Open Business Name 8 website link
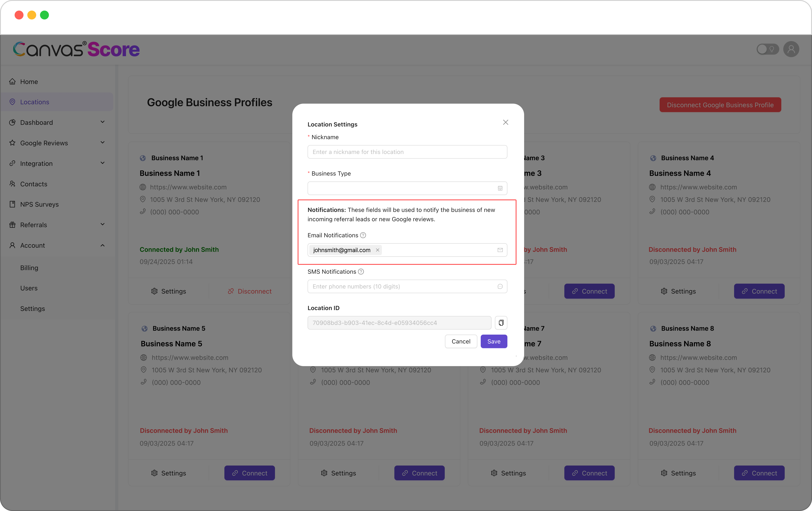The height and width of the screenshot is (511, 812). click(698, 357)
